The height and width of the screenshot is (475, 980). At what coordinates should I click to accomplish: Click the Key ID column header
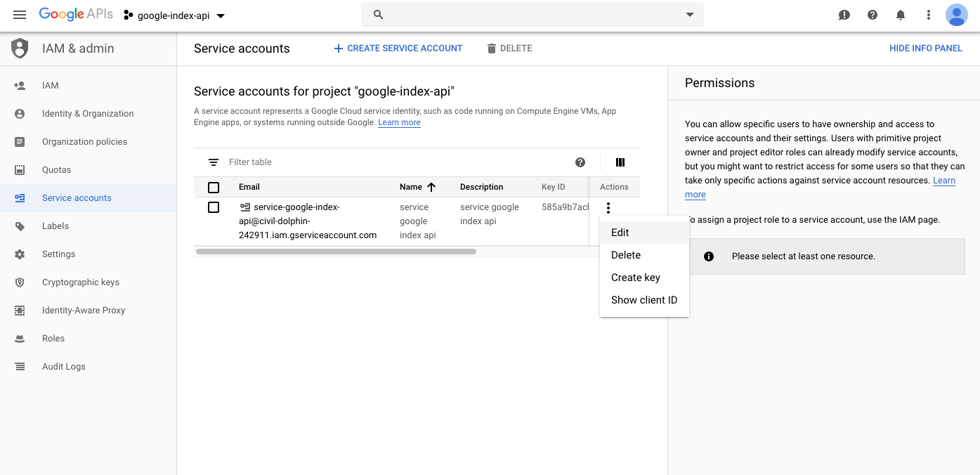click(x=554, y=187)
